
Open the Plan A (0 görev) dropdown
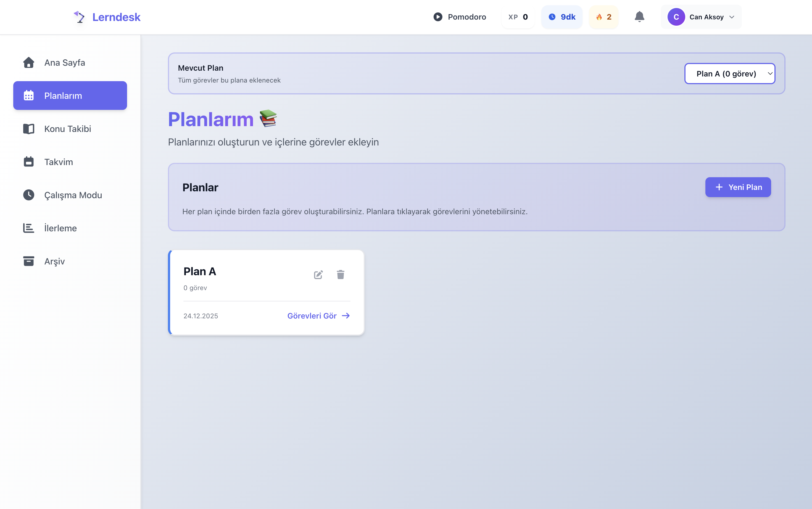[729, 73]
